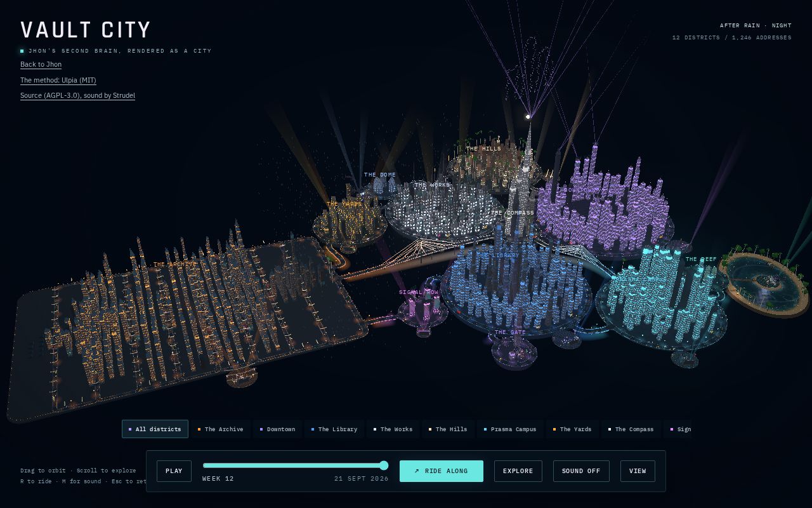
Task: Choose the Prasma Campus district chip
Action: click(510, 429)
